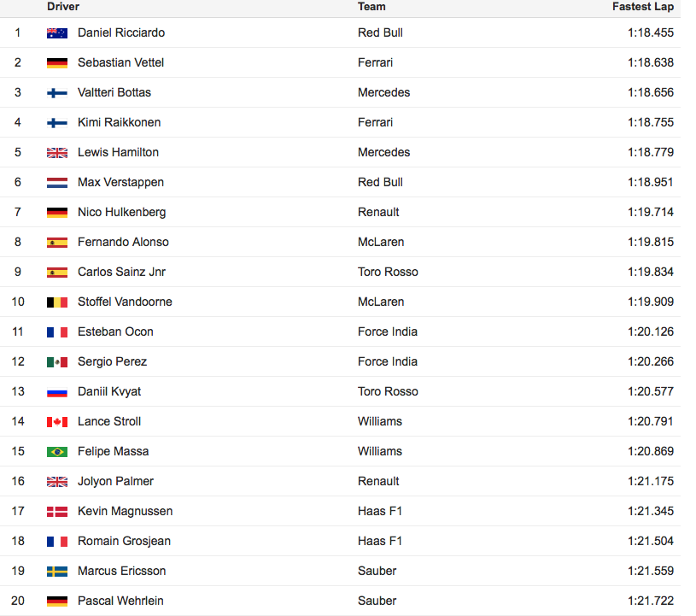This screenshot has width=696, height=616.
Task: Select Pascal Wehrlein's 1:21.722 lap time
Action: click(650, 601)
